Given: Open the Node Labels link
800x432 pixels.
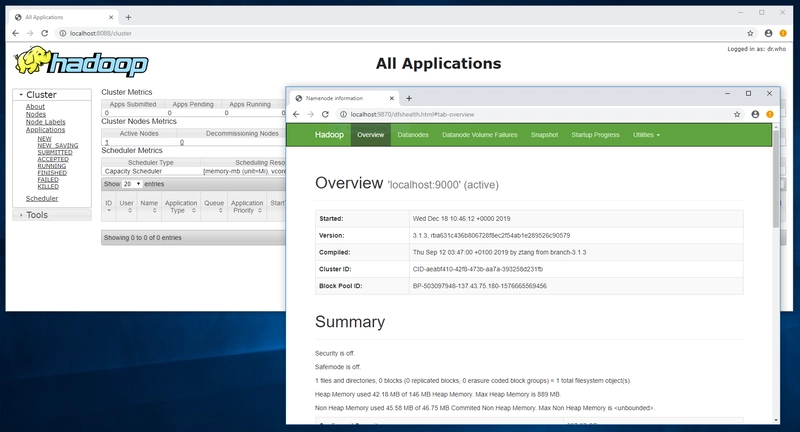Looking at the screenshot, I should point(46,122).
